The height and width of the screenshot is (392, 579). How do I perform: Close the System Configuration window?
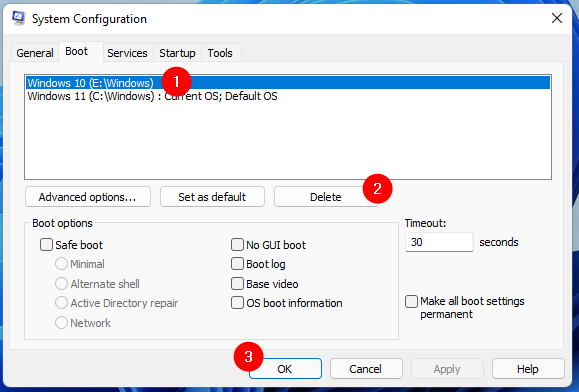[556, 18]
